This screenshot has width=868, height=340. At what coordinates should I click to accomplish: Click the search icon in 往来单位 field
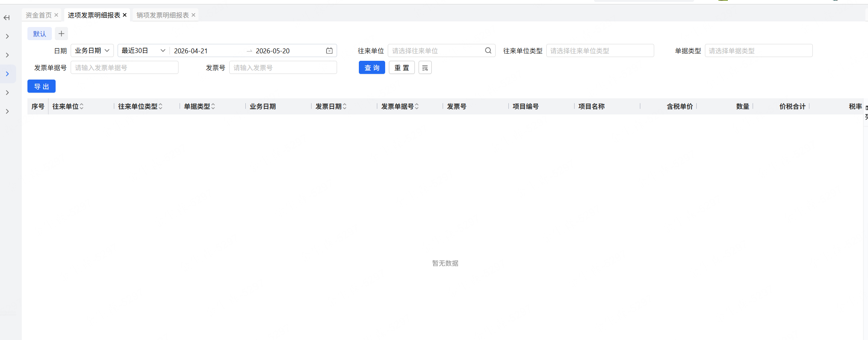point(488,51)
